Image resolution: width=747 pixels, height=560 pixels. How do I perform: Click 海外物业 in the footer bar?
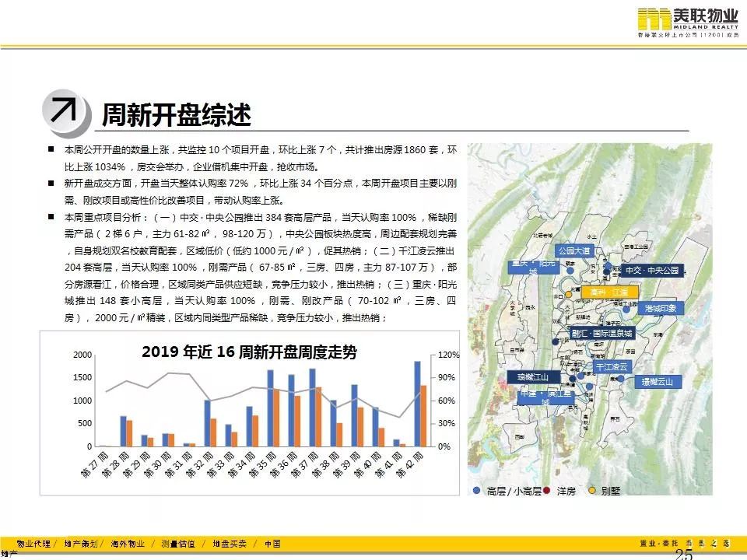pyautogui.click(x=128, y=544)
